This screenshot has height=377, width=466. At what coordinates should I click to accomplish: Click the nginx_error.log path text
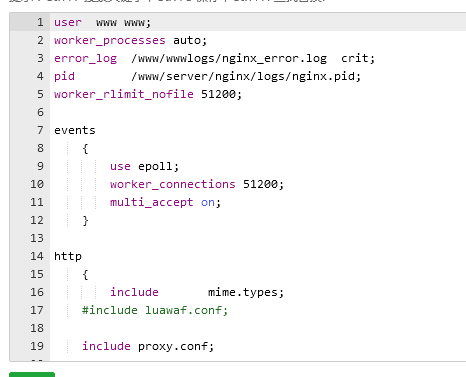(x=229, y=58)
